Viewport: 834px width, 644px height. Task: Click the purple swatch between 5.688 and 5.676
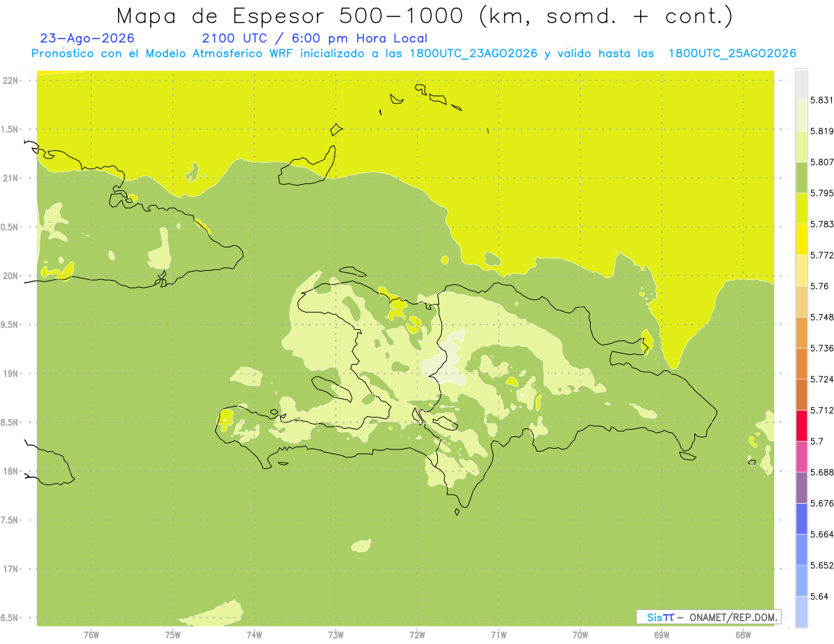[x=801, y=488]
